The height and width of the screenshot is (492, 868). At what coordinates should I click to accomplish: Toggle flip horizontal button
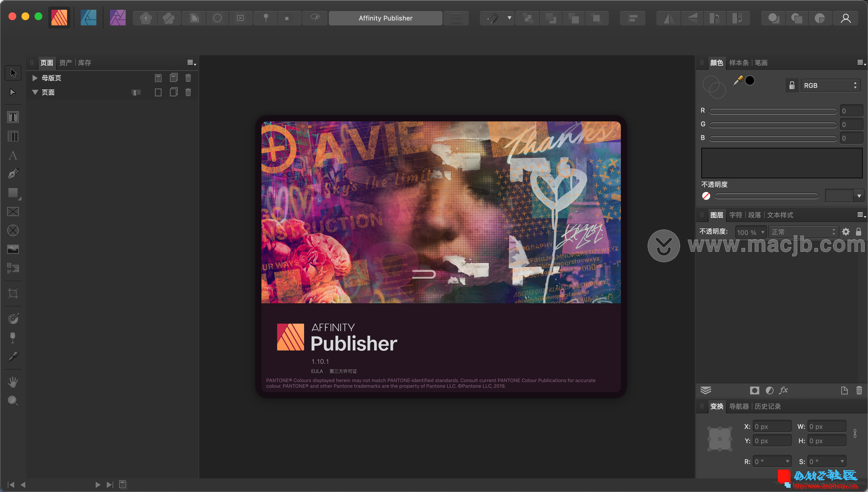(668, 18)
